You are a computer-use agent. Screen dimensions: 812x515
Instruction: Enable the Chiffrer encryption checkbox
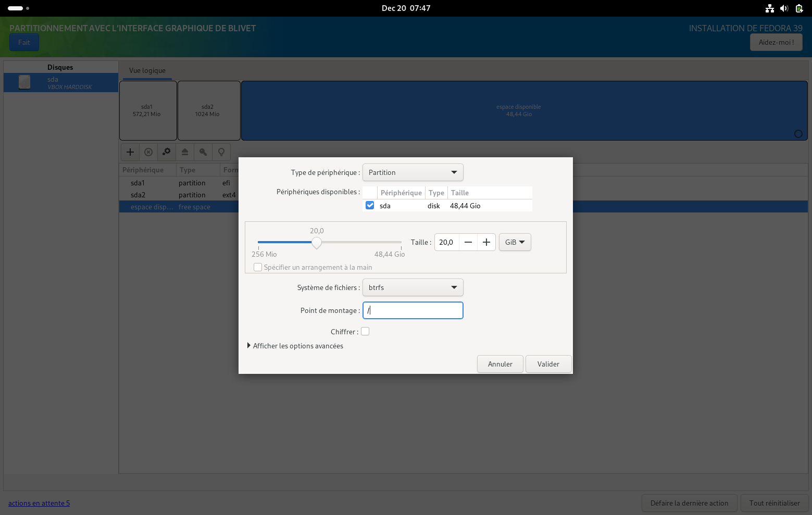pos(365,332)
